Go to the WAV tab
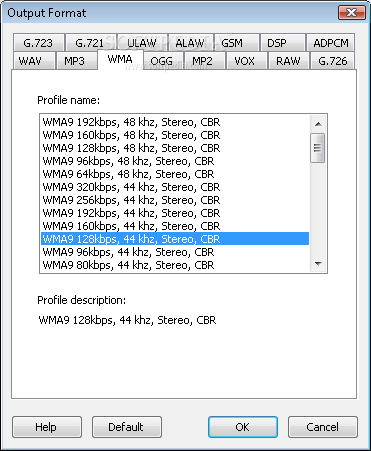The height and width of the screenshot is (451, 371). coord(34,61)
